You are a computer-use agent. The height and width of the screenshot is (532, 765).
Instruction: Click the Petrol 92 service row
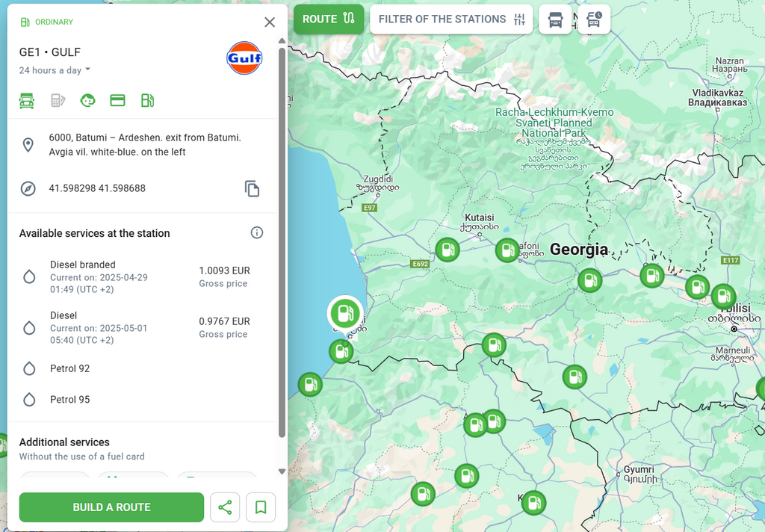tap(141, 368)
